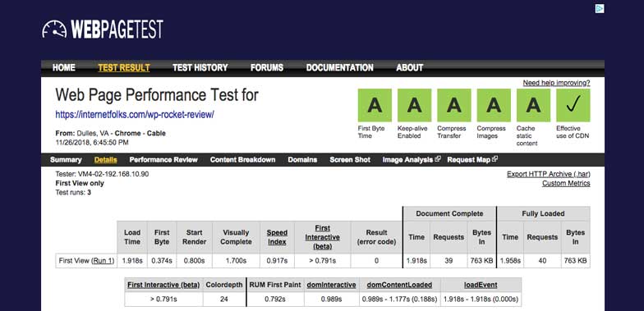Click the 0.917s Speed Index value
644x311 pixels.
pyautogui.click(x=278, y=261)
